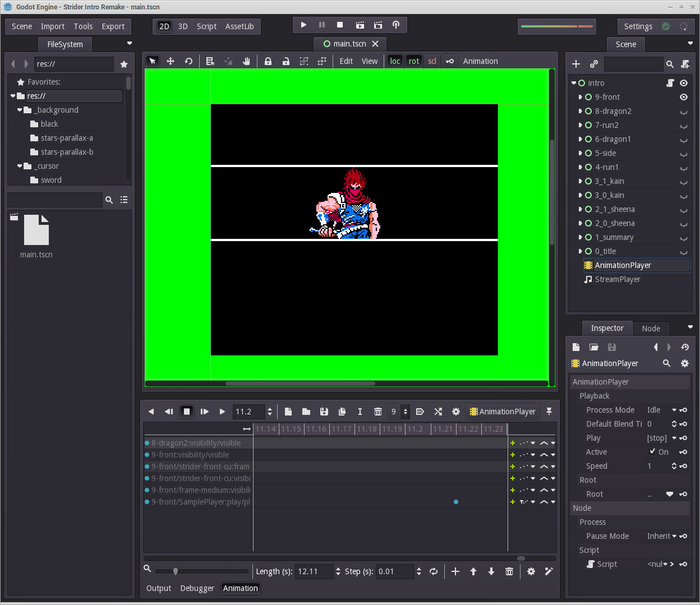Open the Settings button
The image size is (700, 605).
pos(638,26)
